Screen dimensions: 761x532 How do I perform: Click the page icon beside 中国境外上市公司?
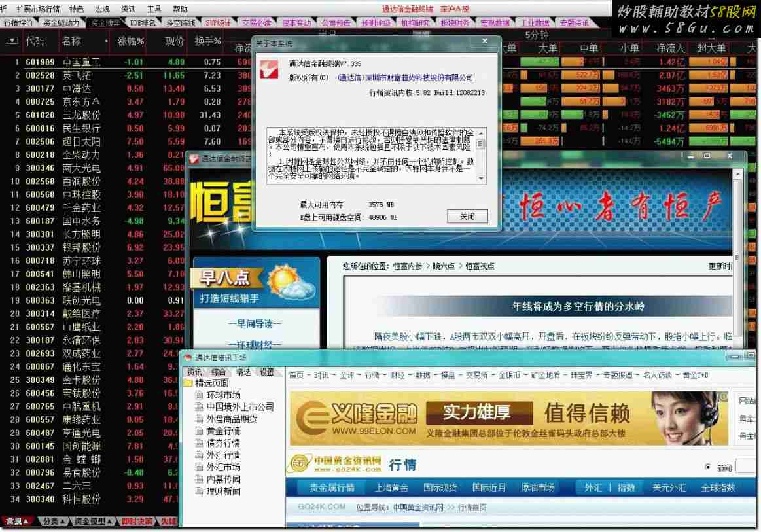[x=199, y=407]
